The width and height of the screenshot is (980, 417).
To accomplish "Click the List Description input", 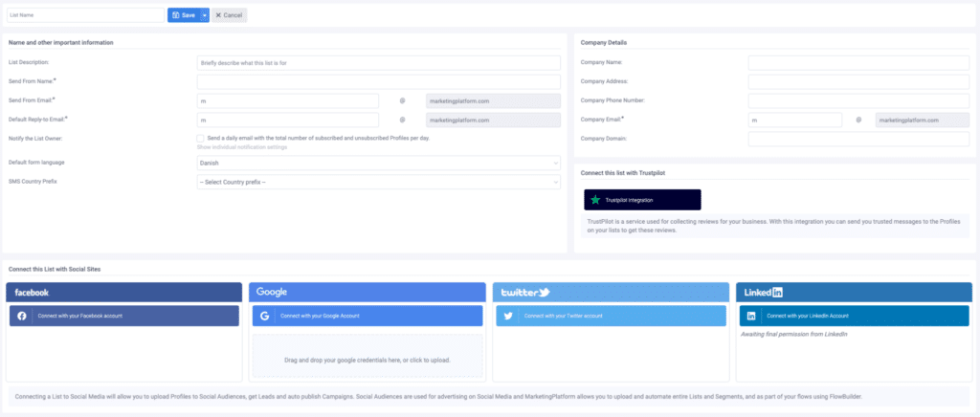I will point(379,63).
